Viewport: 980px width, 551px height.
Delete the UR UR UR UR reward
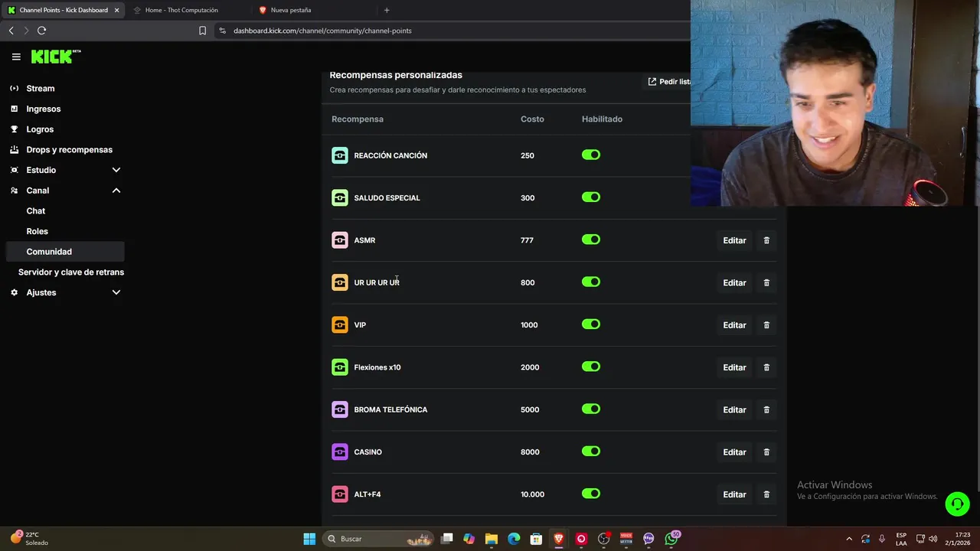point(766,282)
